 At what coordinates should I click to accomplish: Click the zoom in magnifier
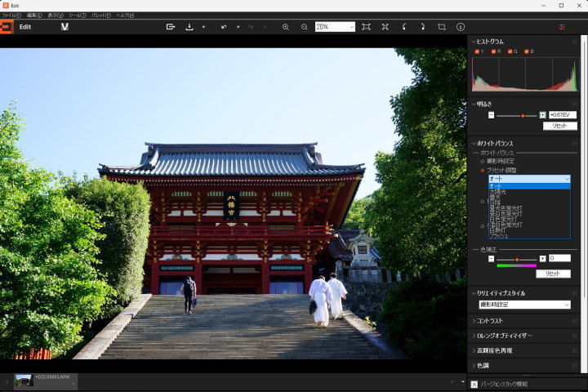(x=285, y=27)
